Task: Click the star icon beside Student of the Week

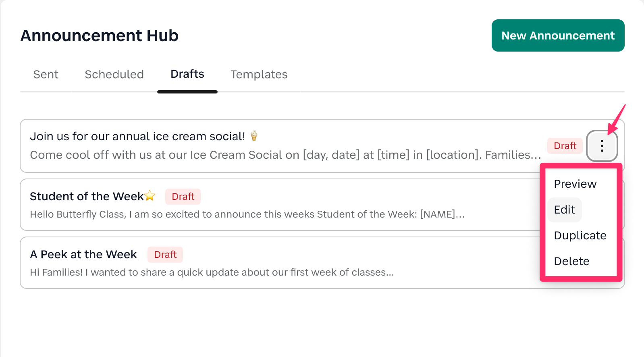Action: [150, 196]
